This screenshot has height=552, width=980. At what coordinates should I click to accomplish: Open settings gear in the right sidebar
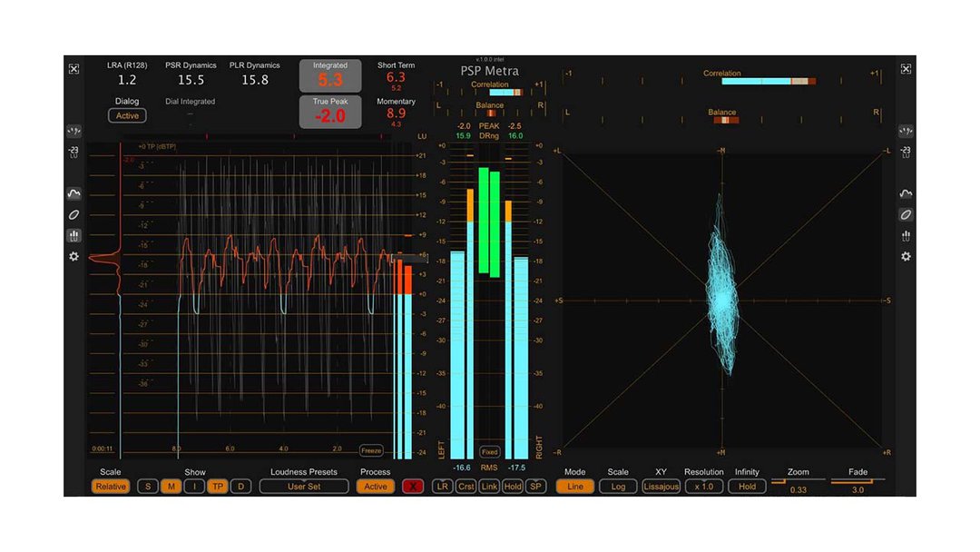pos(905,257)
